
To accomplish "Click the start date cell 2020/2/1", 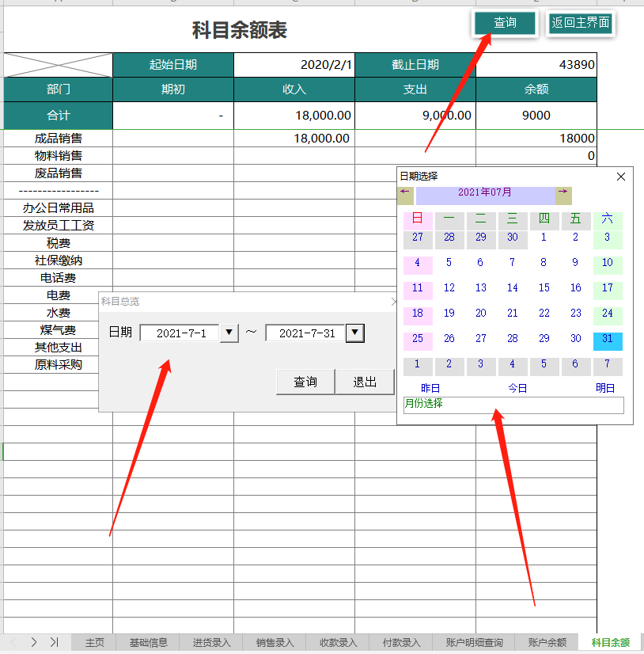I will pyautogui.click(x=294, y=65).
